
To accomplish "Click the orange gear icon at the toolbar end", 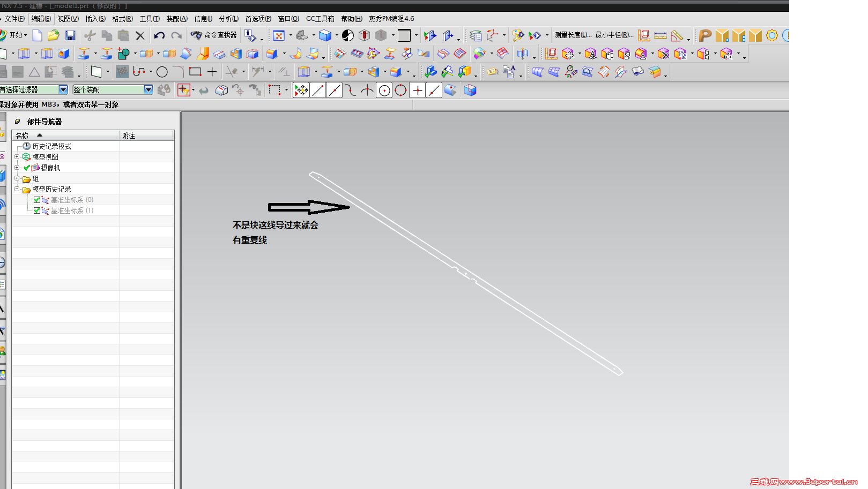I will coord(772,35).
